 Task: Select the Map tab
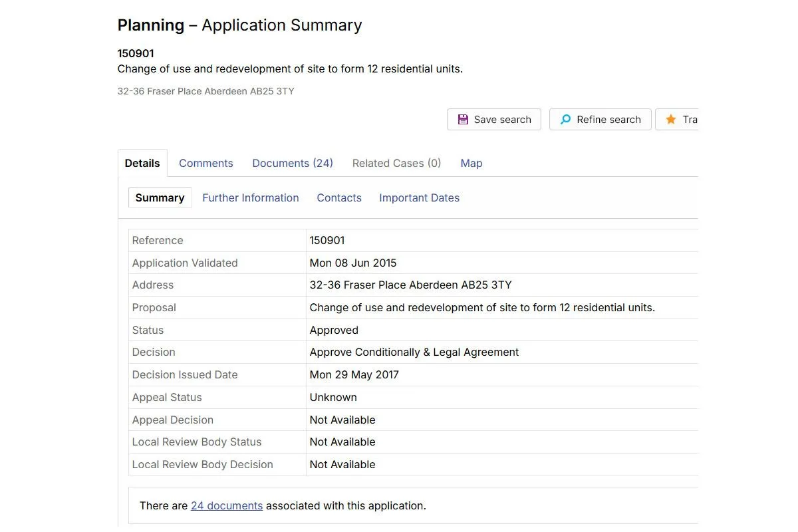pos(471,163)
